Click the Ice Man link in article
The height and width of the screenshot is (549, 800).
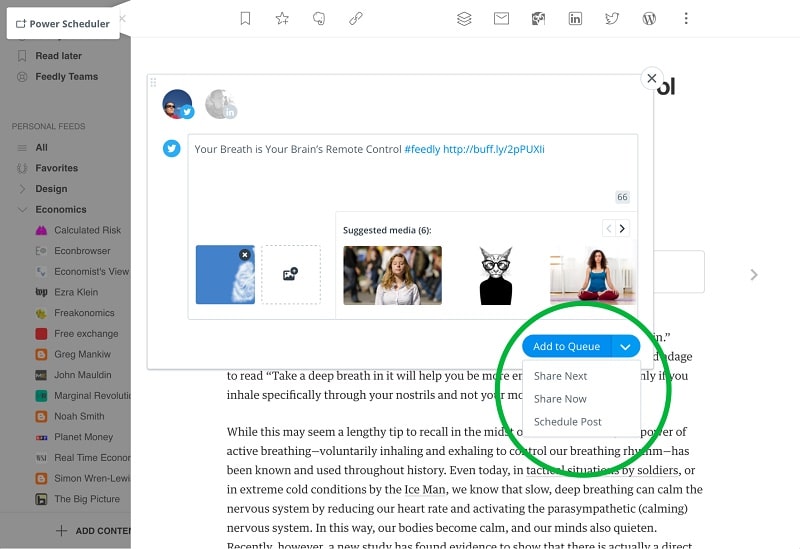[424, 490]
